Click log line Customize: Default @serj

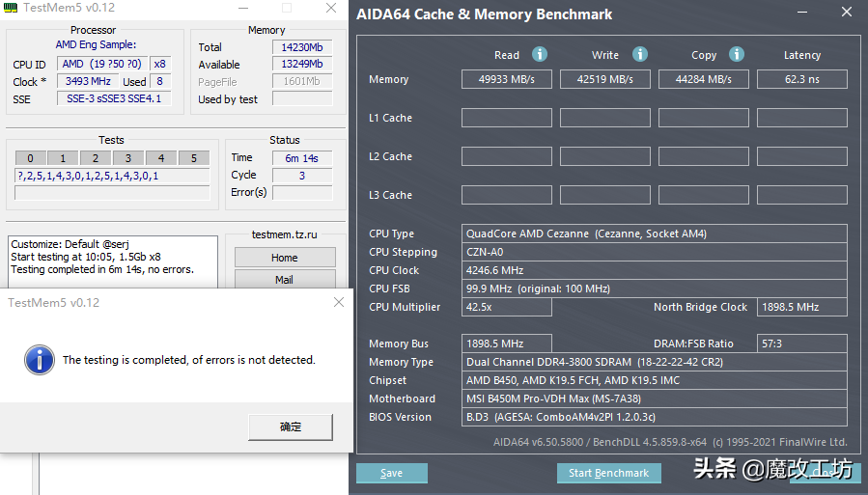pyautogui.click(x=70, y=244)
